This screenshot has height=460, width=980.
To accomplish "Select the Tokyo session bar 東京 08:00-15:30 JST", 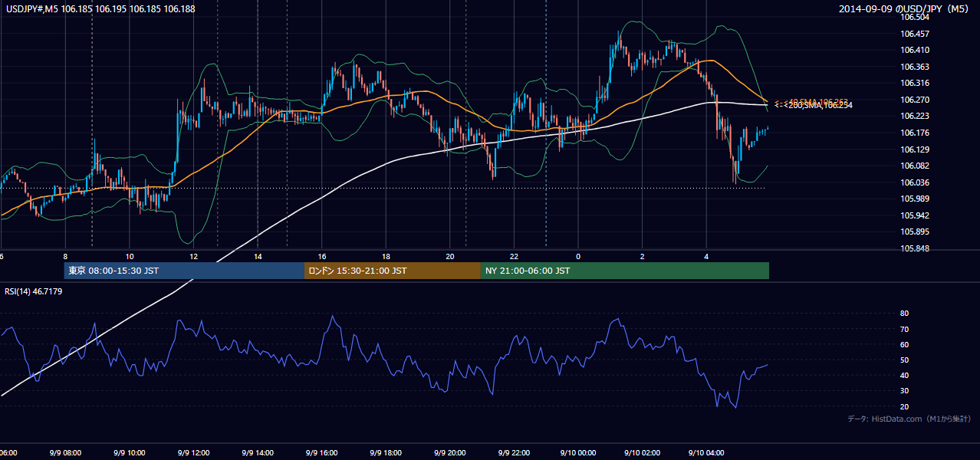I will point(184,271).
